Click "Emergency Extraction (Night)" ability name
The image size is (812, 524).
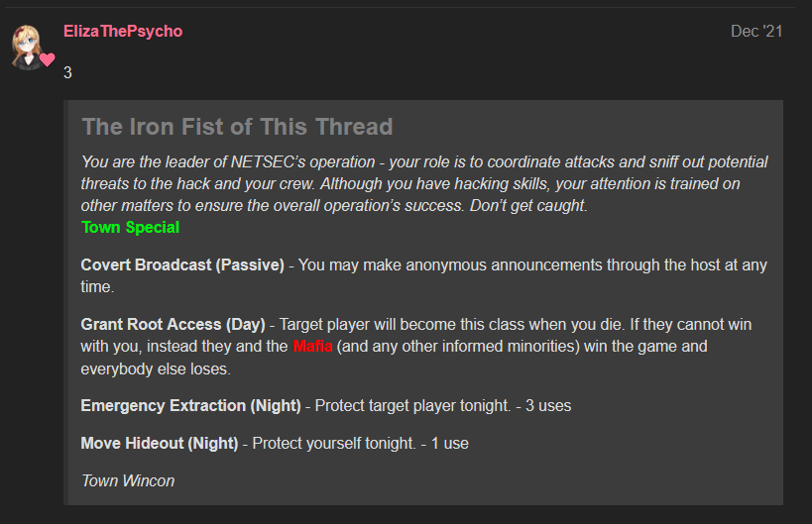190,405
